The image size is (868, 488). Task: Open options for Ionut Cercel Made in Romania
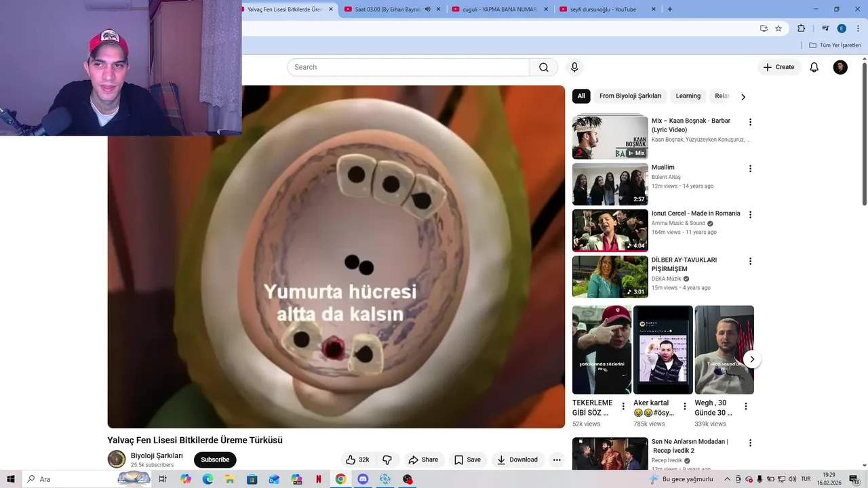(x=750, y=214)
